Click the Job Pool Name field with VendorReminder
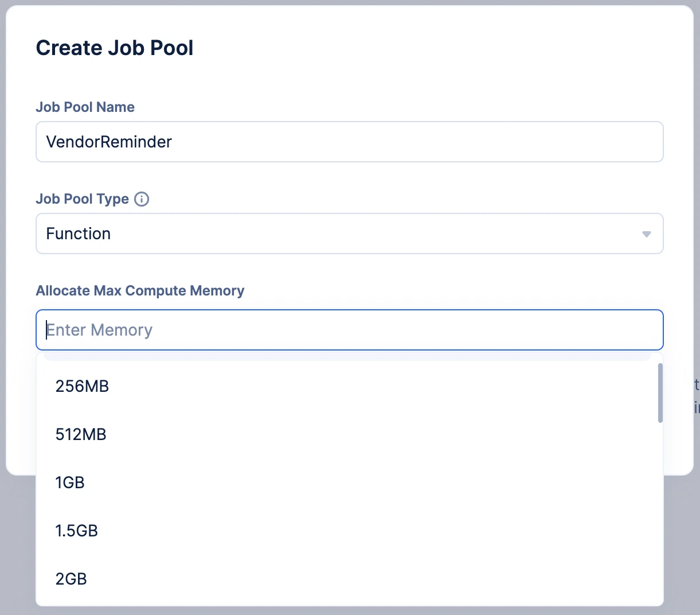Screen dimensions: 700x615 pyautogui.click(x=350, y=142)
